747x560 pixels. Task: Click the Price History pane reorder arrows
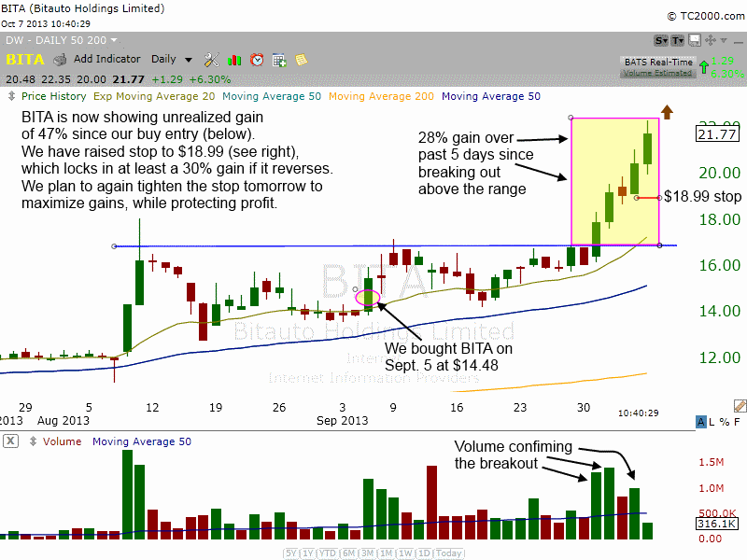coord(12,96)
